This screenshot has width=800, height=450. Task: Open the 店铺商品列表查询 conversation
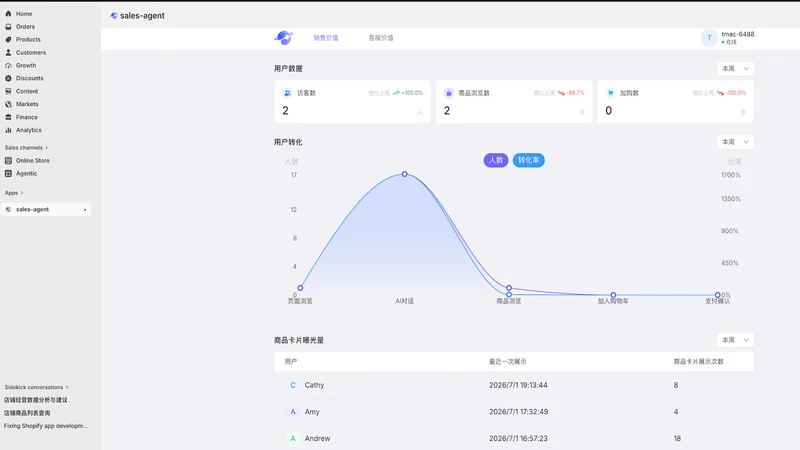tap(27, 413)
